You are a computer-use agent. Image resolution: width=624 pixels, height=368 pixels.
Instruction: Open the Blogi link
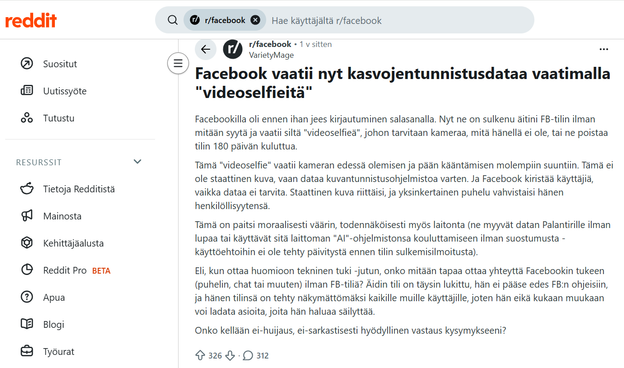(53, 325)
